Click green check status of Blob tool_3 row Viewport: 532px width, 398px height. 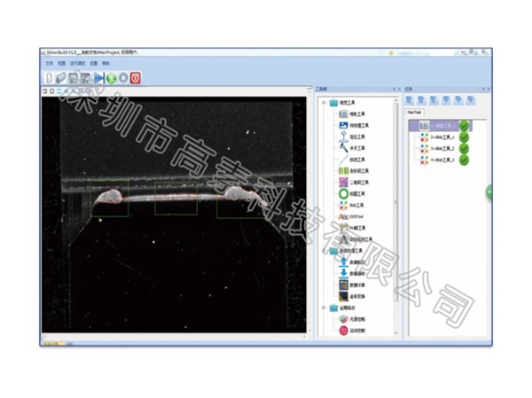(x=464, y=160)
